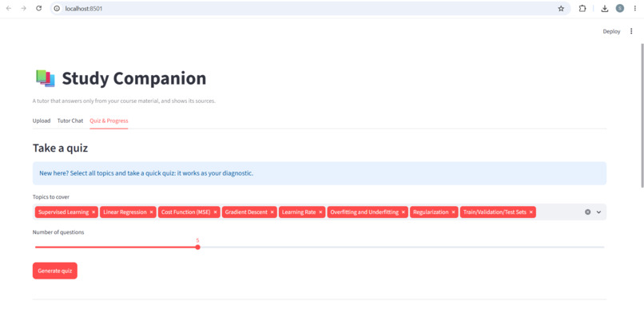Screen dimensions: 644x309
Task: Remove the Linear Regression topic tag
Action: click(152, 212)
